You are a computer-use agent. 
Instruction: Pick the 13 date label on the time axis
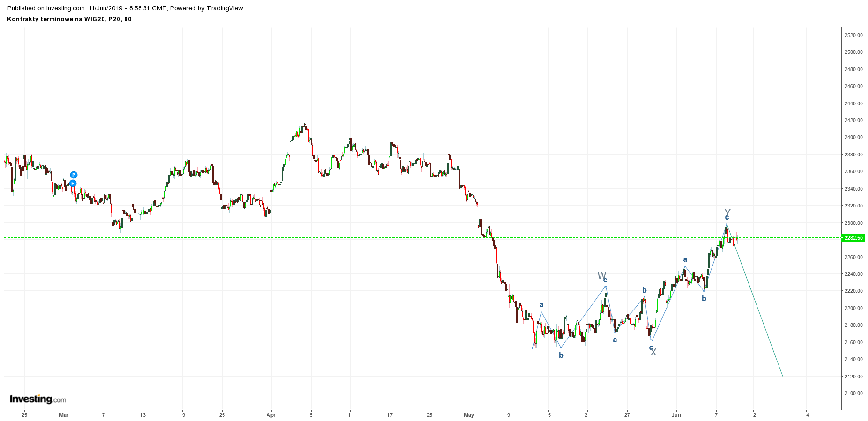pos(143,415)
